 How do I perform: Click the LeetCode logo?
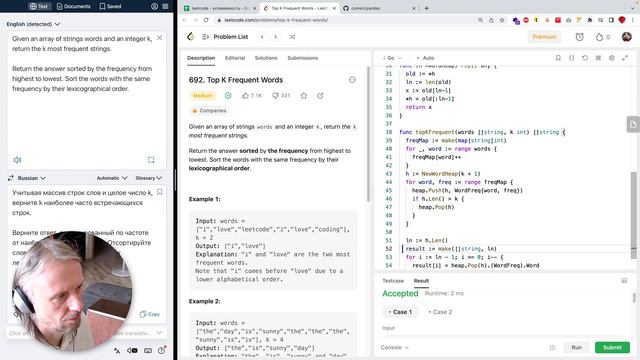(191, 37)
